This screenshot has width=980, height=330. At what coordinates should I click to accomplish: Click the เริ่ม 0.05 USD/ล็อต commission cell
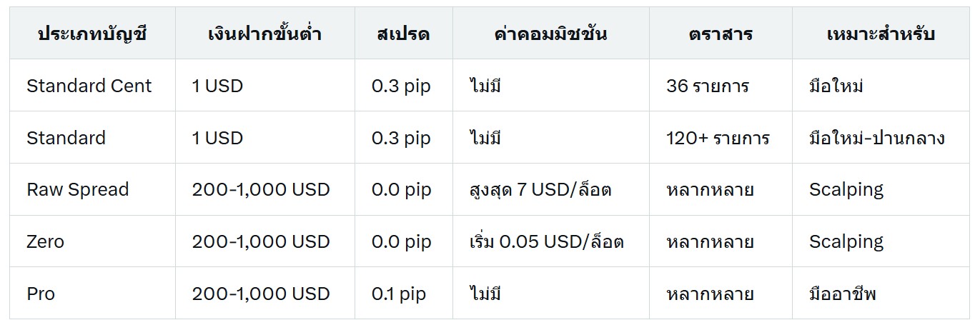pyautogui.click(x=550, y=241)
